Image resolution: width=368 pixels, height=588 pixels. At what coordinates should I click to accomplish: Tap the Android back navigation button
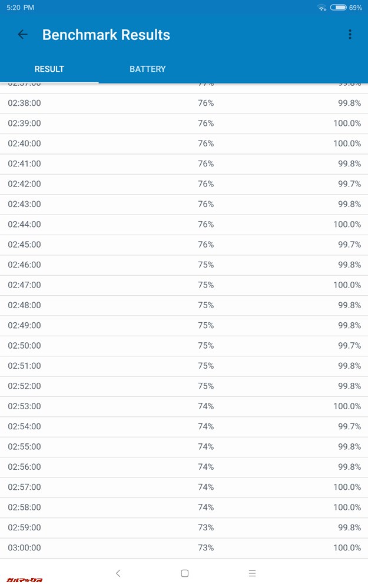(118, 573)
